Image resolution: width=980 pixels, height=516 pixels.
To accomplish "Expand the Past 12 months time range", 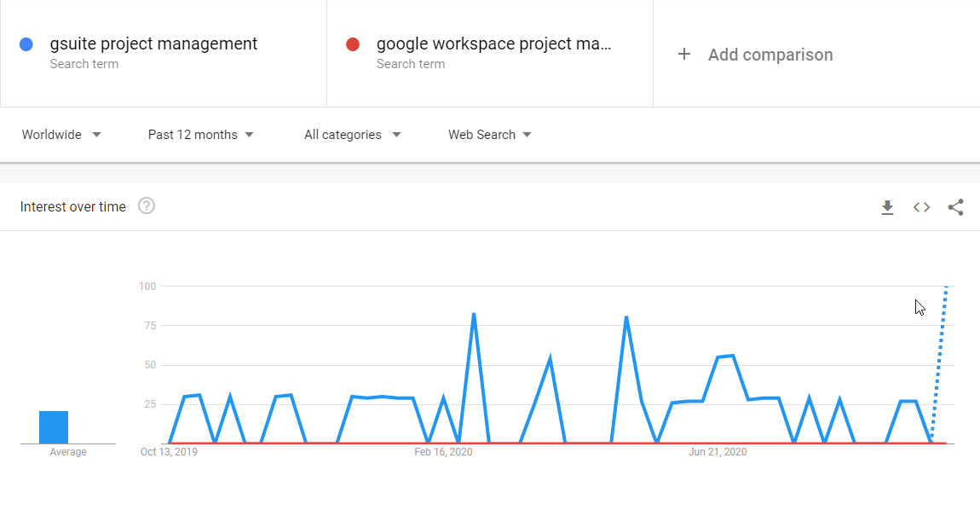I will 201,135.
